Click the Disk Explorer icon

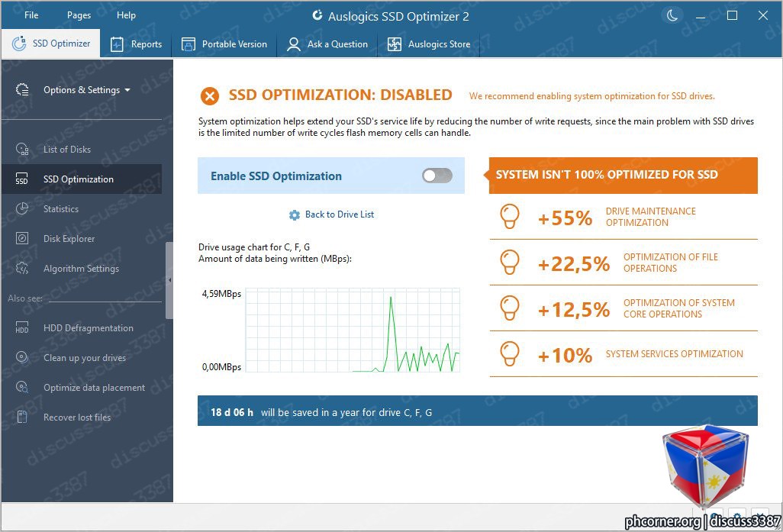click(x=22, y=238)
